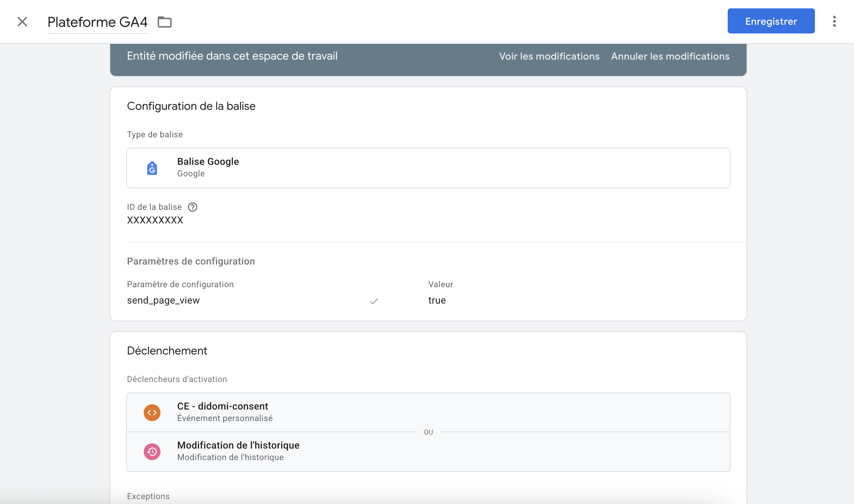Screen dimensions: 854x504
Task: Click the Type de balise label
Action: [x=155, y=135]
